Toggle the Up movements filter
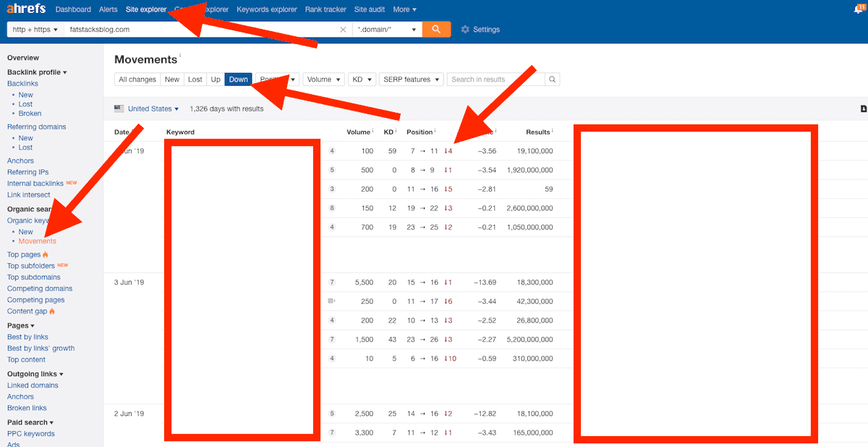The image size is (868, 447). [x=216, y=80]
